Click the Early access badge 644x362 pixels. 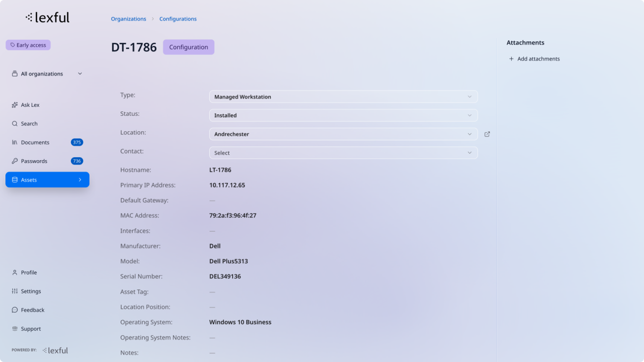(28, 45)
